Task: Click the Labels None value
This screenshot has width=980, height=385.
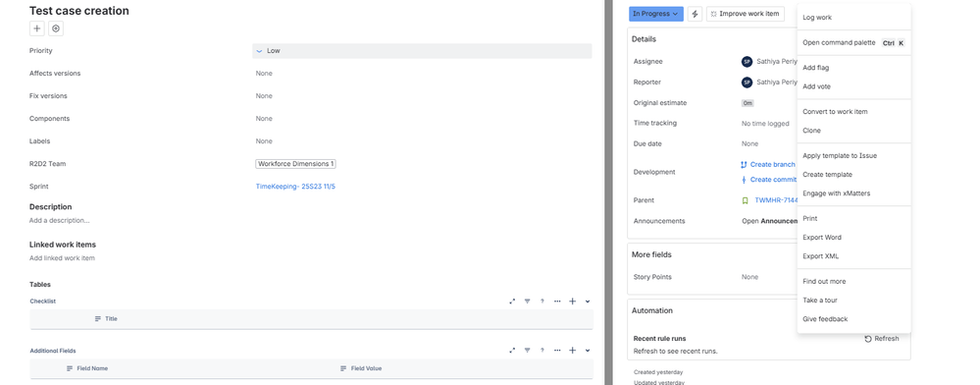Action: [x=264, y=141]
